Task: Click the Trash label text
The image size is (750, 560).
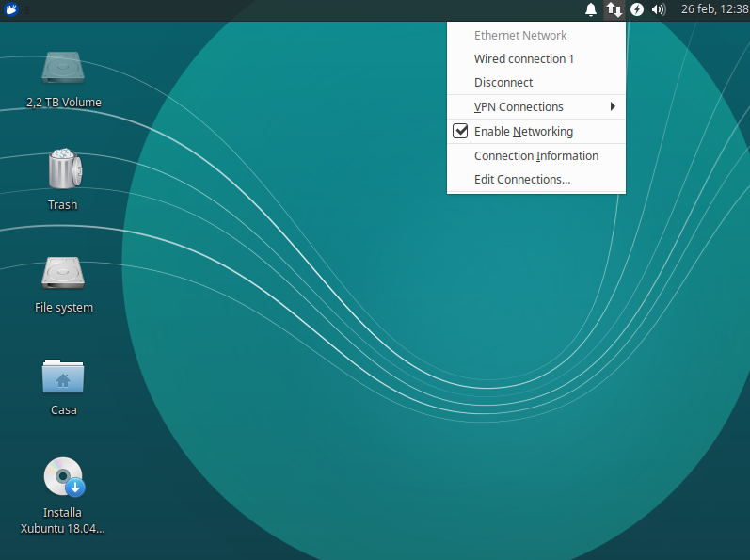Action: (63, 205)
